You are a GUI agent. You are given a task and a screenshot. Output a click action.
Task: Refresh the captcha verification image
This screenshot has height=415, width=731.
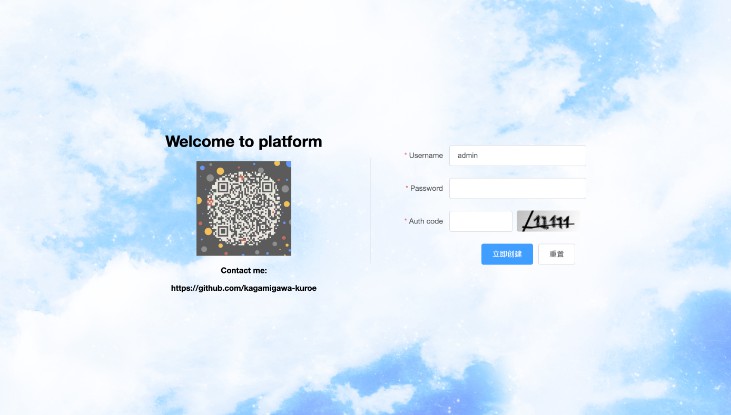pos(548,221)
